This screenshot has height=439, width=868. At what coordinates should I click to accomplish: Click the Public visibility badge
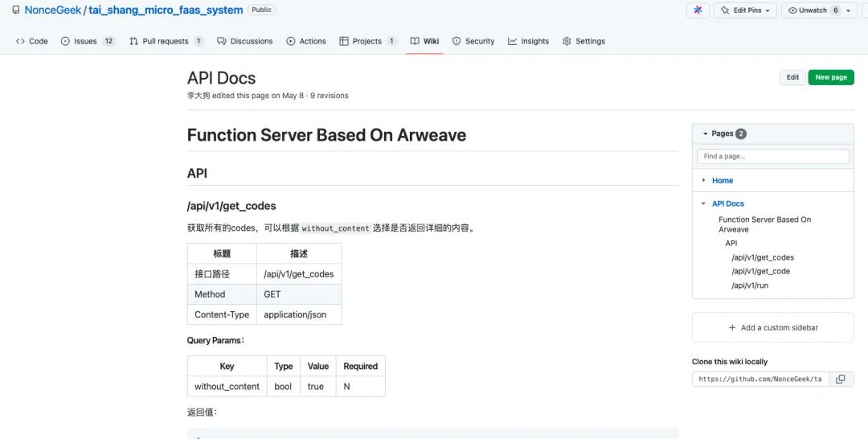(x=262, y=10)
